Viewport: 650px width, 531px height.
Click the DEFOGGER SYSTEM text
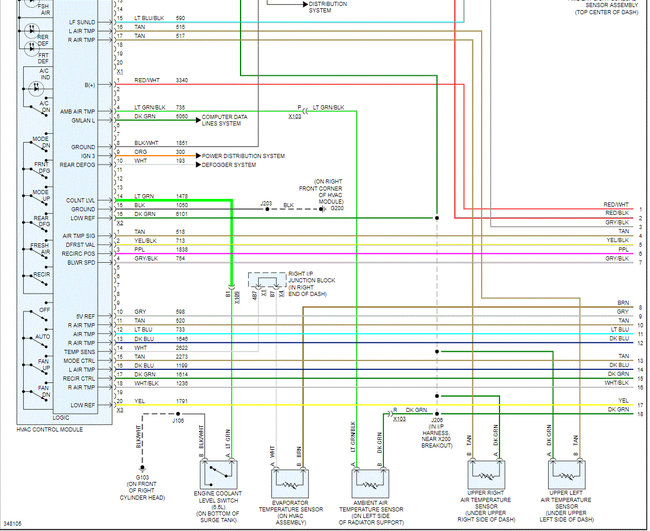pos(229,165)
